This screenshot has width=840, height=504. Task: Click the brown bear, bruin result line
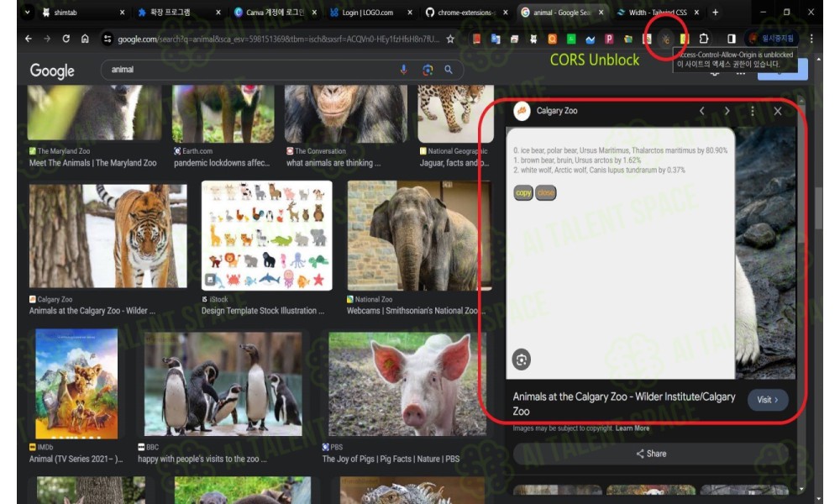pos(577,160)
